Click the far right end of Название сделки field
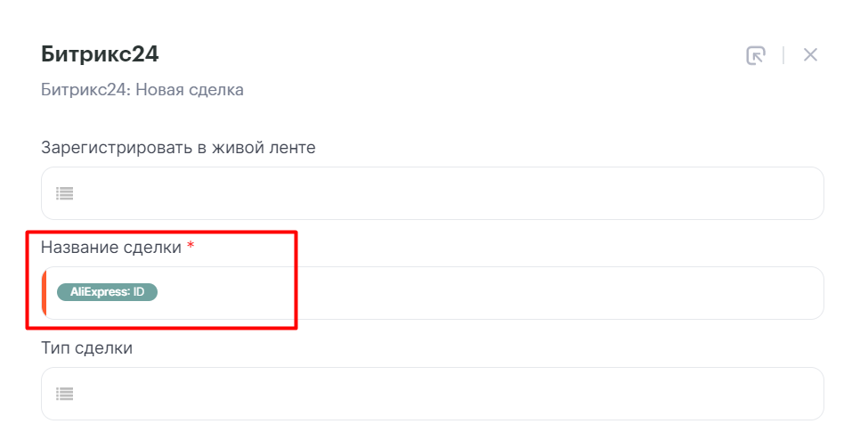The image size is (868, 432). pyautogui.click(x=806, y=293)
